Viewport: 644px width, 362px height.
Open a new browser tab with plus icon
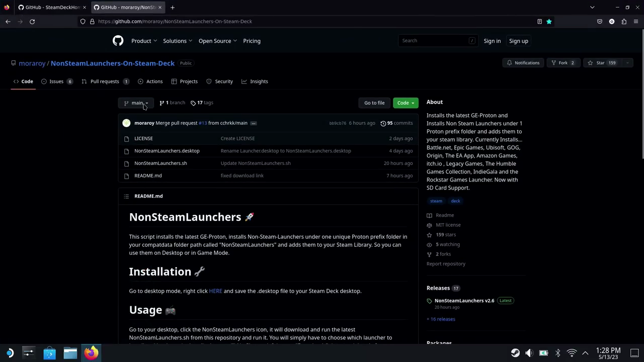pos(172,8)
